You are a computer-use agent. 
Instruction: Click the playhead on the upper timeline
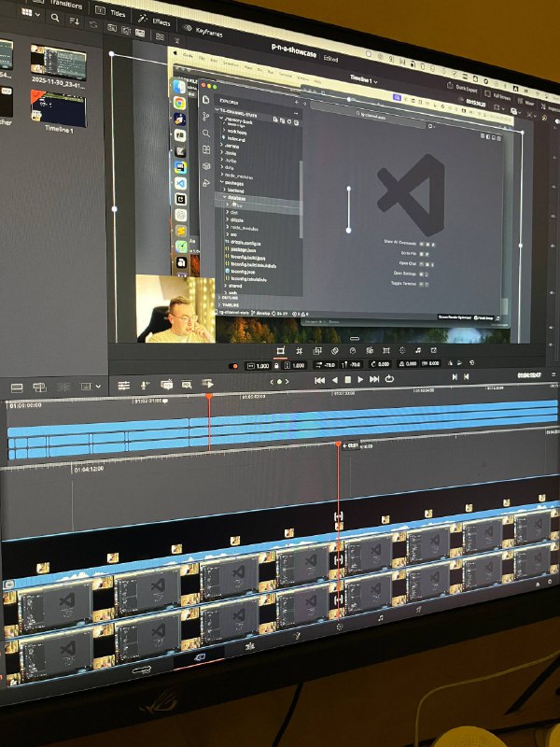pyautogui.click(x=208, y=398)
